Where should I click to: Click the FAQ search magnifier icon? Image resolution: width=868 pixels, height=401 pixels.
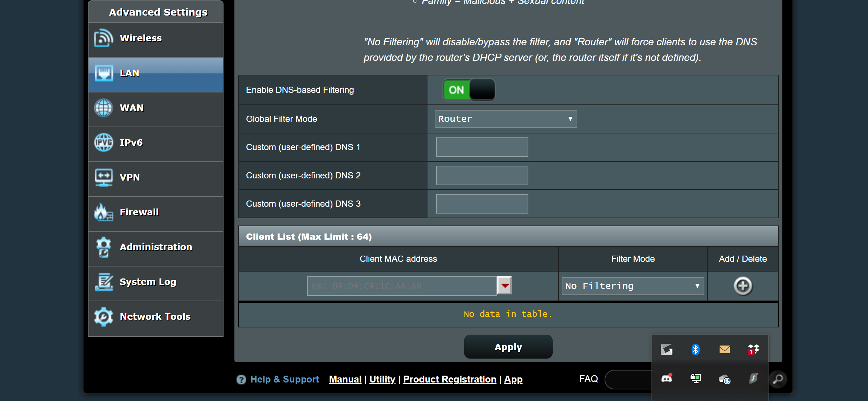(x=778, y=379)
